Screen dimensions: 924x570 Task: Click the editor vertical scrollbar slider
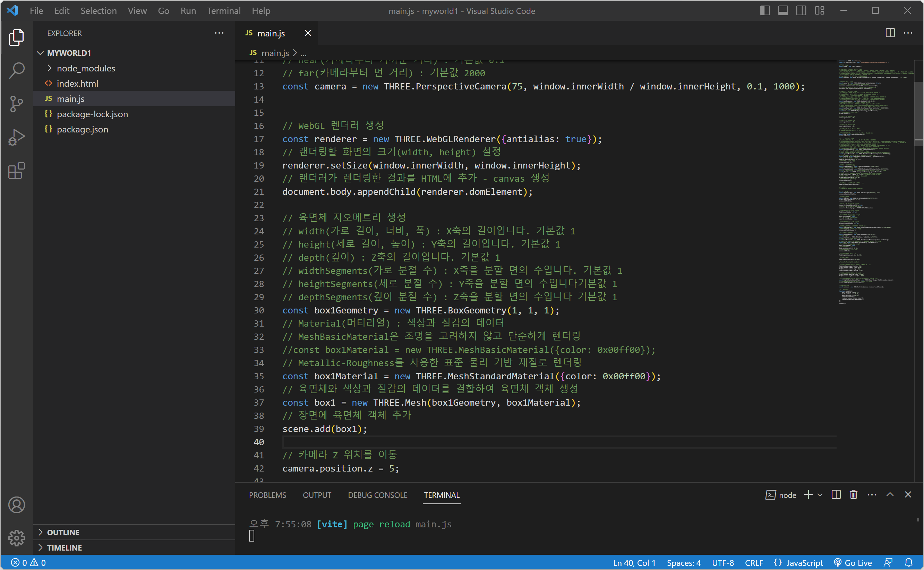click(x=919, y=113)
